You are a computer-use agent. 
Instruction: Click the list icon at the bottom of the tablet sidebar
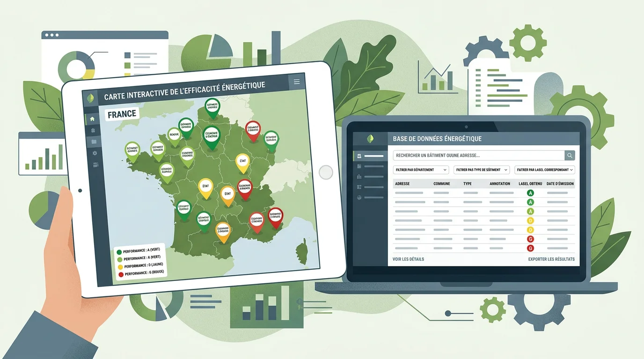pos(96,165)
